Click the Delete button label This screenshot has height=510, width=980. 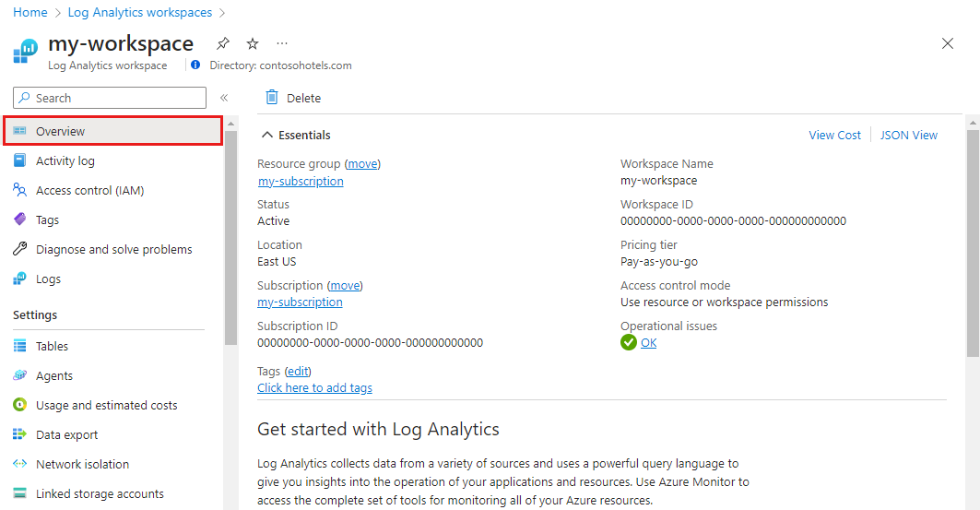point(303,98)
